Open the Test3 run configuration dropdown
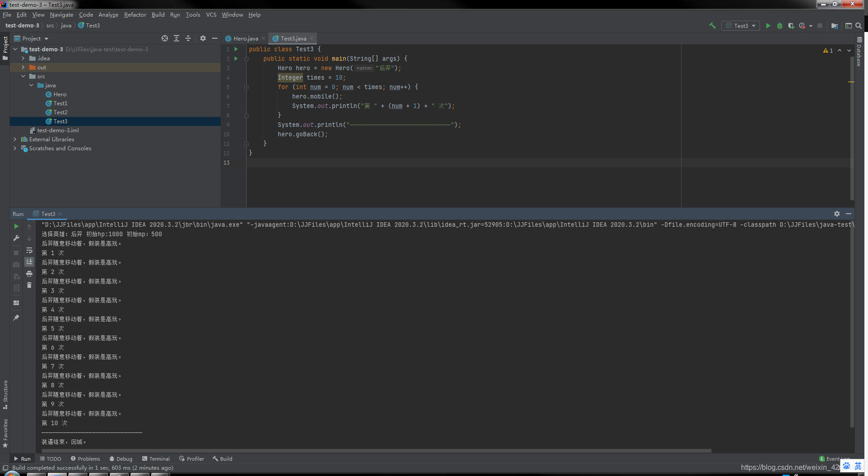Image resolution: width=868 pixels, height=476 pixels. pos(741,26)
